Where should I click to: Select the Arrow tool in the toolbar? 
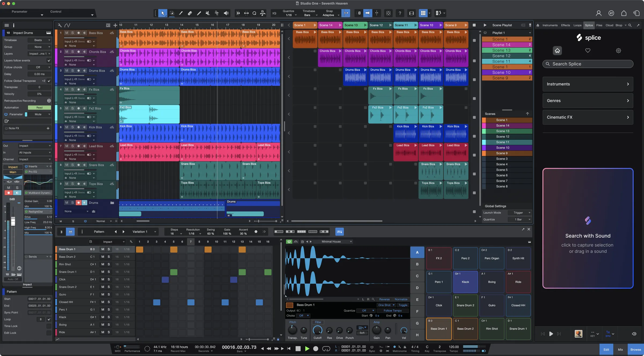tap(162, 13)
